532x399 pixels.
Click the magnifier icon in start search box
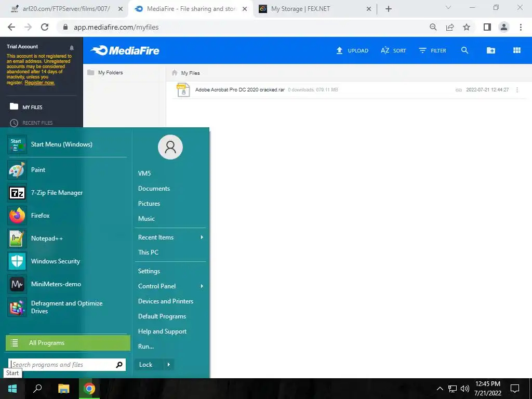pos(119,365)
